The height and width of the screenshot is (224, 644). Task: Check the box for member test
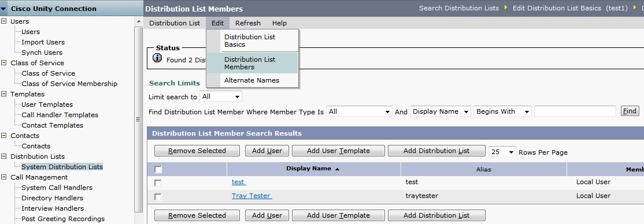tap(158, 182)
